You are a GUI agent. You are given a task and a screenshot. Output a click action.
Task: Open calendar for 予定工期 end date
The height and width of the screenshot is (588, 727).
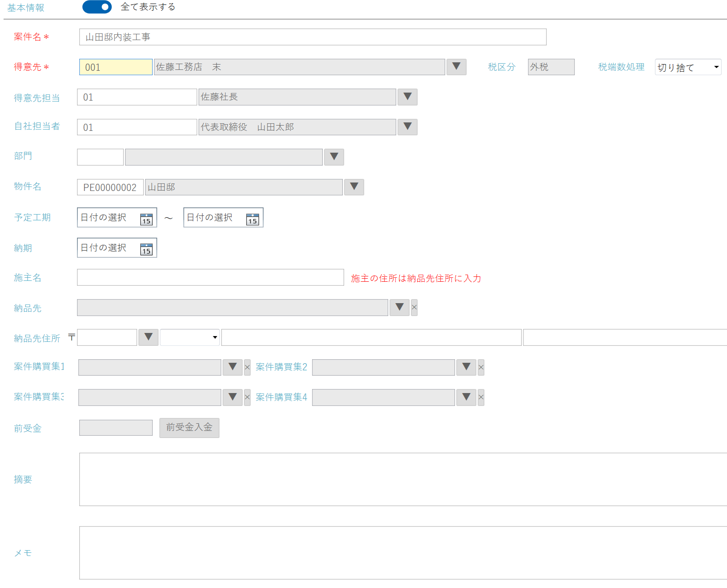click(x=252, y=219)
